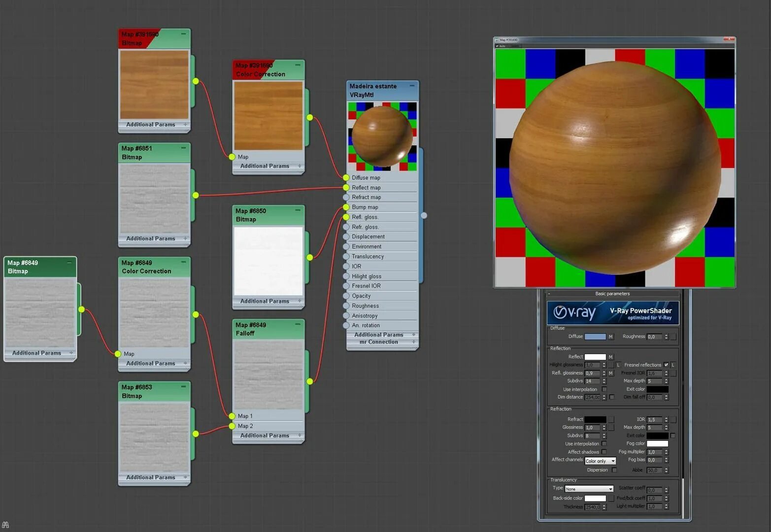Collapse the Map #391690 Color Correction node
This screenshot has width=771, height=532.
tap(298, 65)
